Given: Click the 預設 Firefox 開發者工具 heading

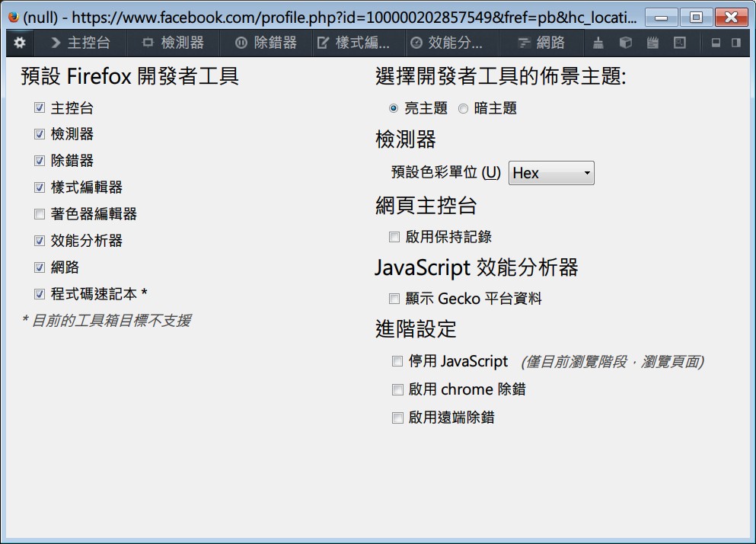Looking at the screenshot, I should click(129, 76).
